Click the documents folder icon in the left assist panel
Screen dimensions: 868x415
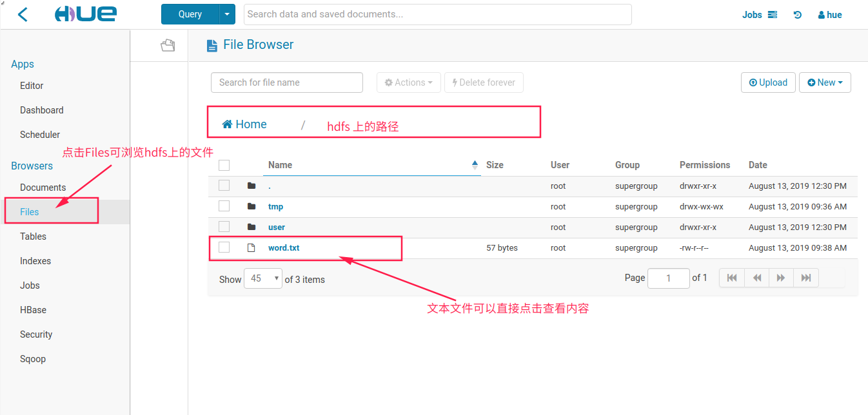point(168,45)
